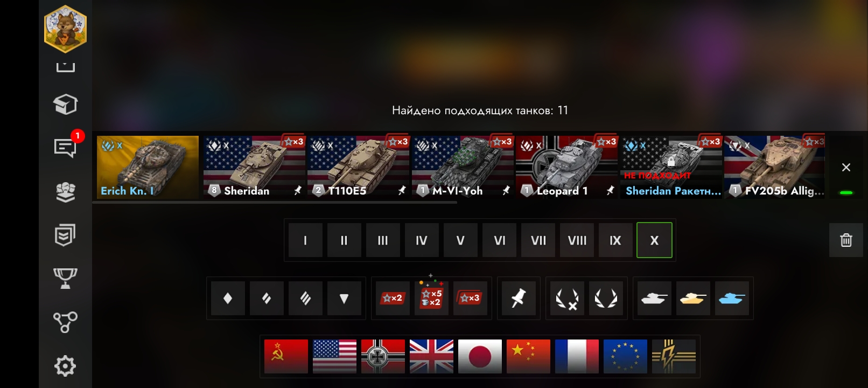Filter by light tank diamond icon
The width and height of the screenshot is (868, 388).
228,298
